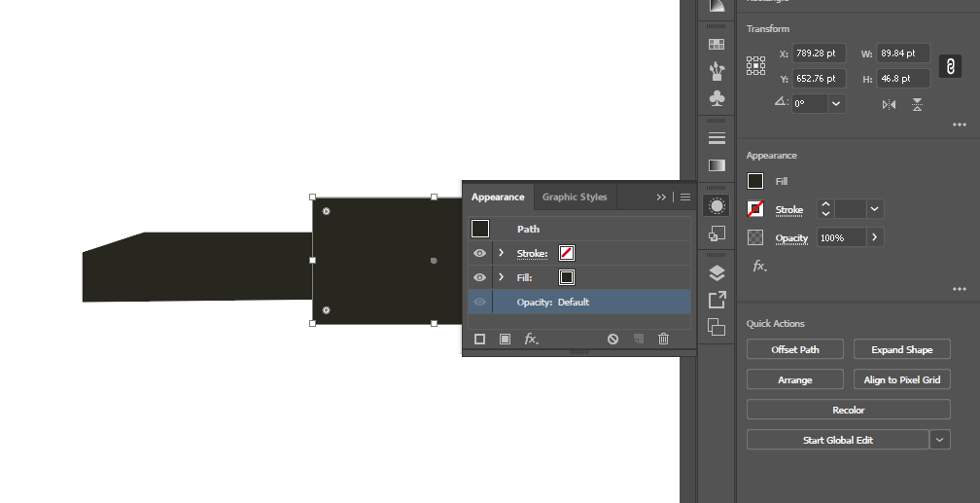
Task: Click Fill swatch in Appearance panel
Action: (566, 277)
